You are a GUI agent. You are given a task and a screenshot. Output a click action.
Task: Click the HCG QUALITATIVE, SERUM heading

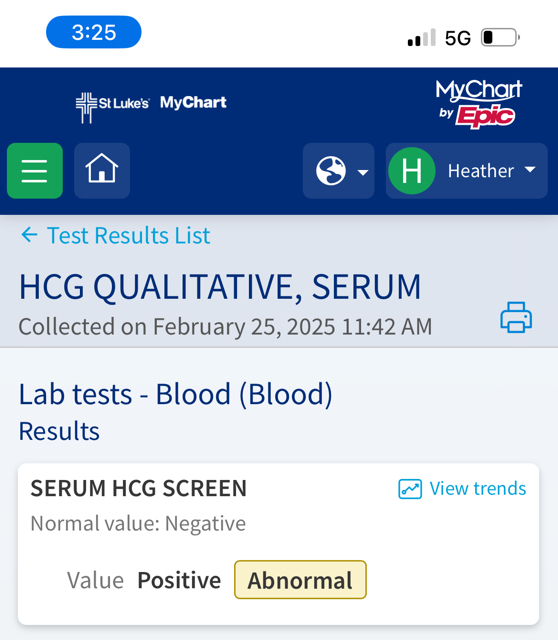tap(220, 287)
